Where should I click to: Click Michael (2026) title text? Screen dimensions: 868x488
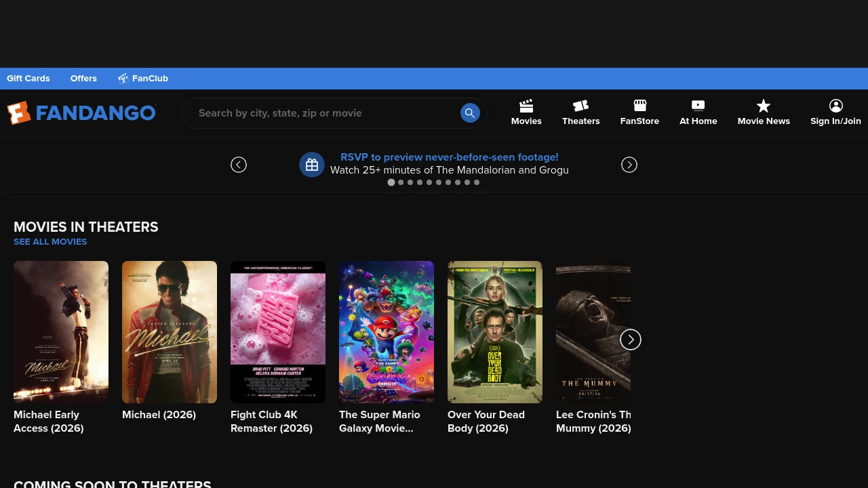159,415
